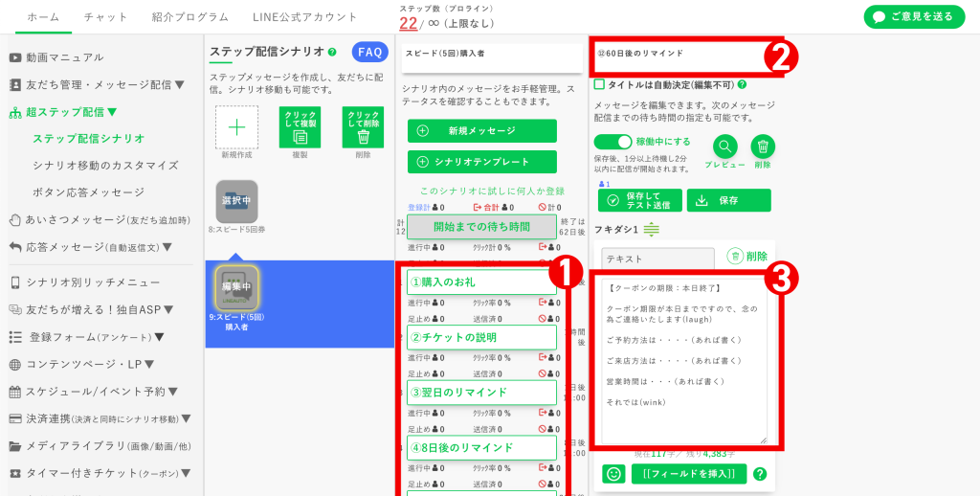Expand 友だちが増える！独自ASP menu
The image size is (980, 496).
tap(168, 310)
